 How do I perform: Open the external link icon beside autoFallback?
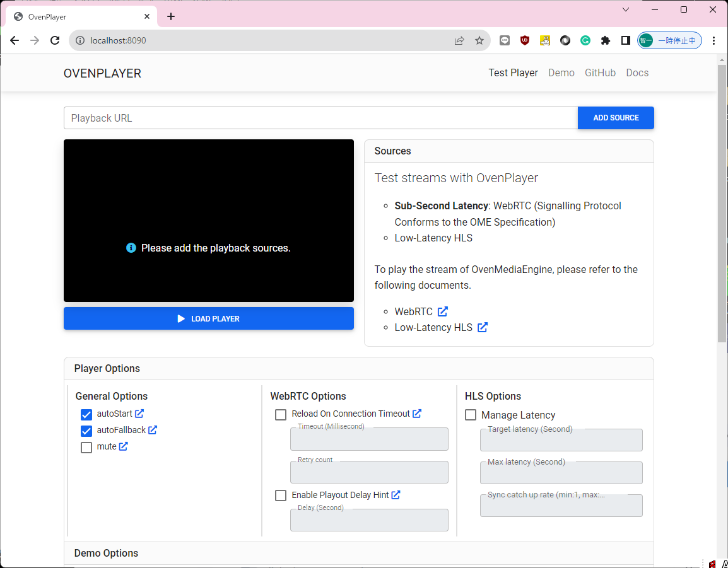coord(153,430)
